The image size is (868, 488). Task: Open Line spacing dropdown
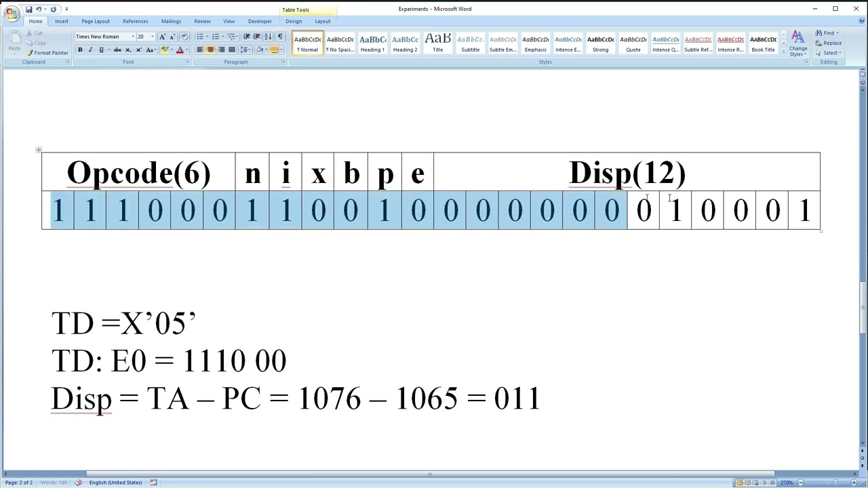click(x=245, y=50)
